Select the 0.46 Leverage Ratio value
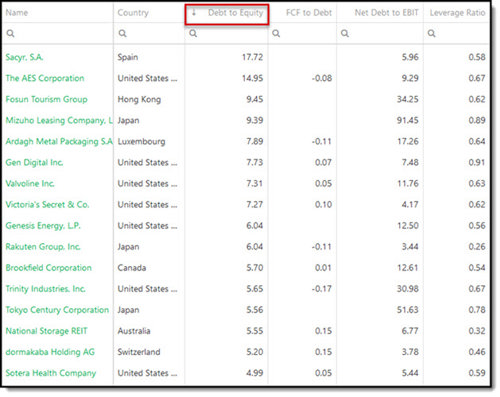500x397 pixels. 477,352
